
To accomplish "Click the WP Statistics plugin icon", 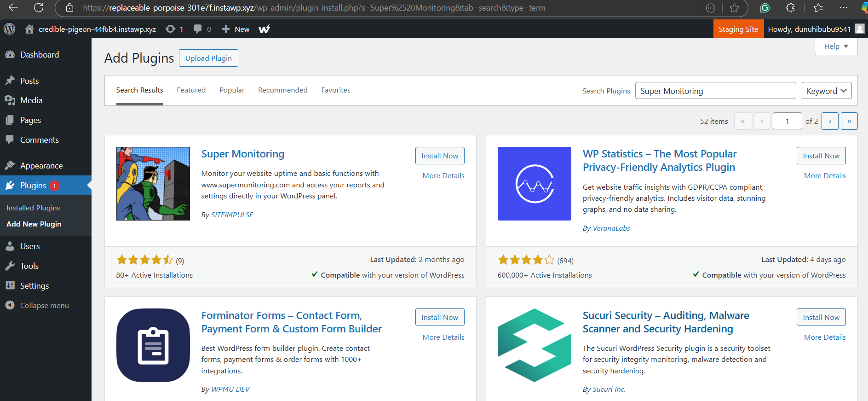I will coord(535,184).
